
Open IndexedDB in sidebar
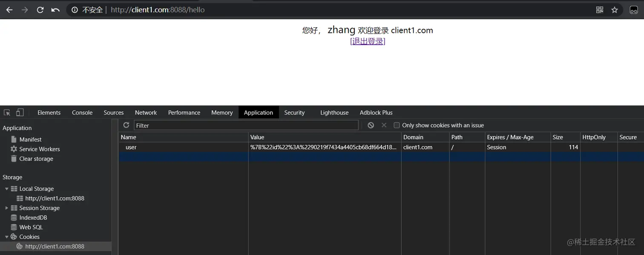pos(33,217)
